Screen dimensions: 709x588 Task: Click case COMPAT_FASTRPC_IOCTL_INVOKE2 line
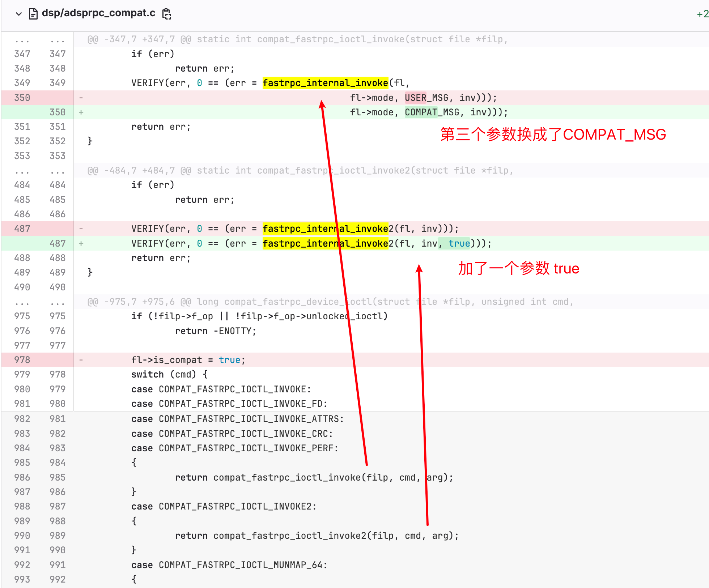click(224, 506)
